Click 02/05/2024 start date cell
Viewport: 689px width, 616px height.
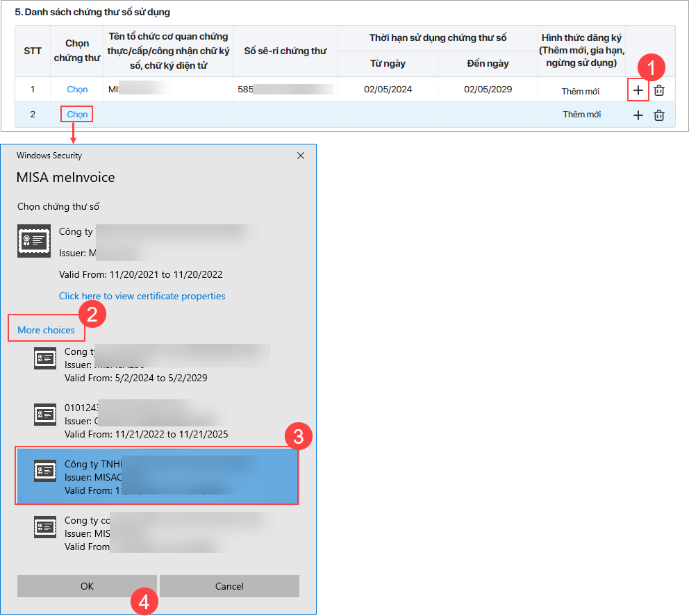[388, 89]
